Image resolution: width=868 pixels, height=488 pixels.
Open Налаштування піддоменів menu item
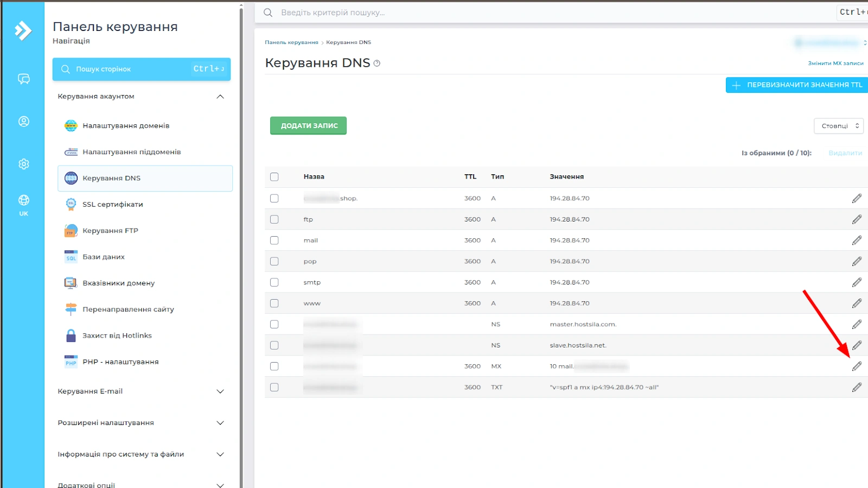tap(145, 152)
